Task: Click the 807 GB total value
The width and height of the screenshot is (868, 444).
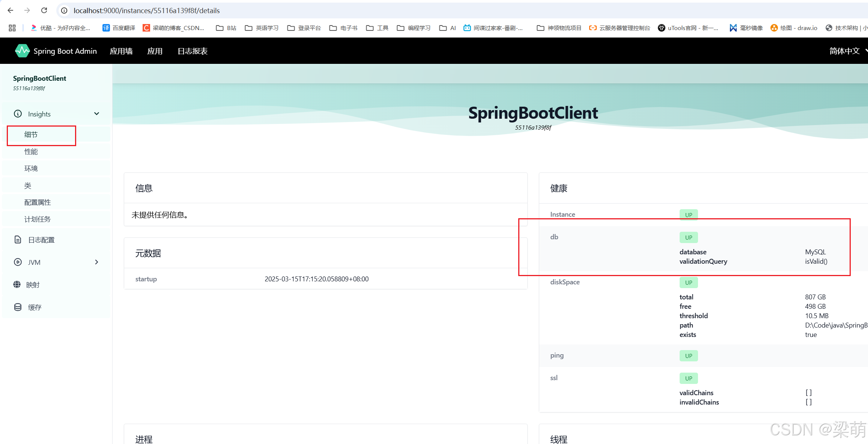Action: click(x=815, y=297)
